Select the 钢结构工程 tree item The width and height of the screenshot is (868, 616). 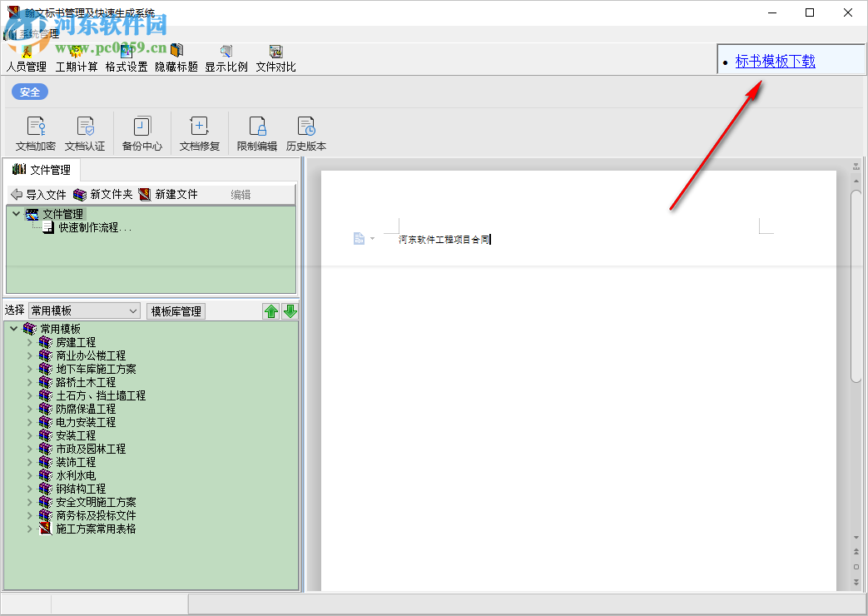click(81, 489)
